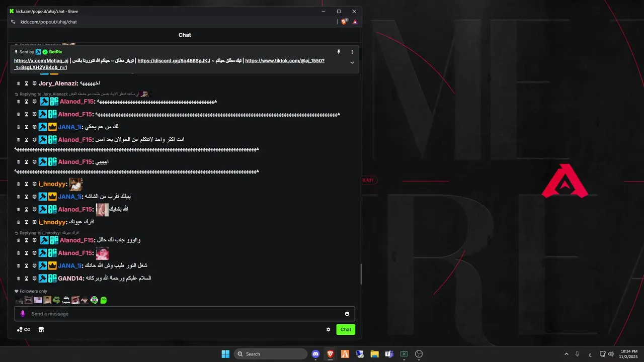
Task: Open Brave Shields icon in address bar
Action: [344, 22]
